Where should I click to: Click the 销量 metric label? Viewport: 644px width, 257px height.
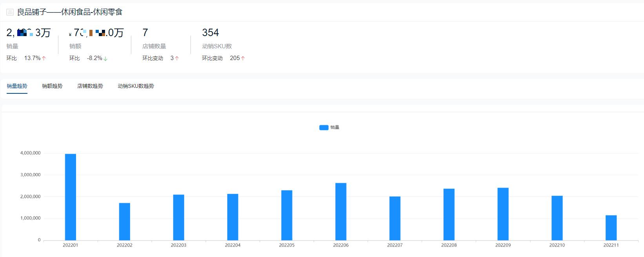pos(13,46)
